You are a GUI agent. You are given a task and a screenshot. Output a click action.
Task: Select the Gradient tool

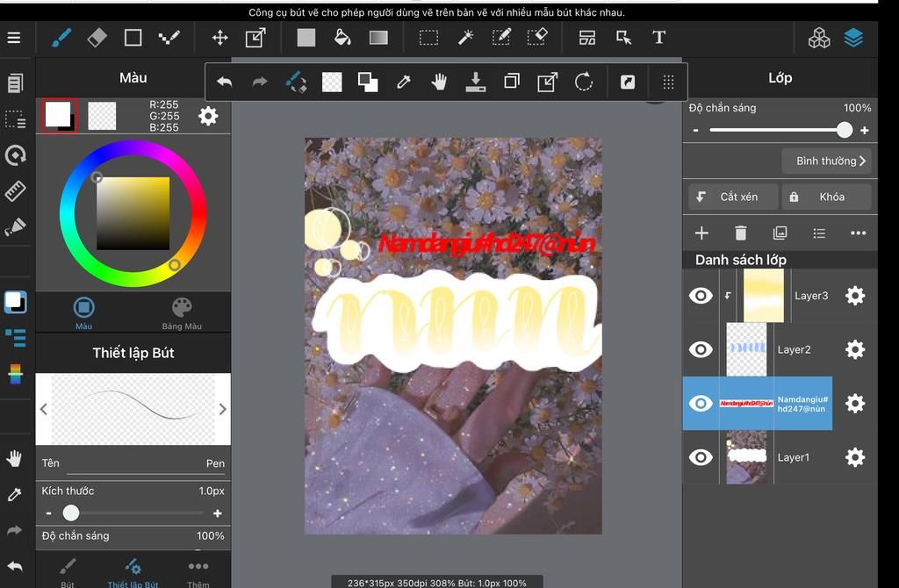click(x=378, y=38)
